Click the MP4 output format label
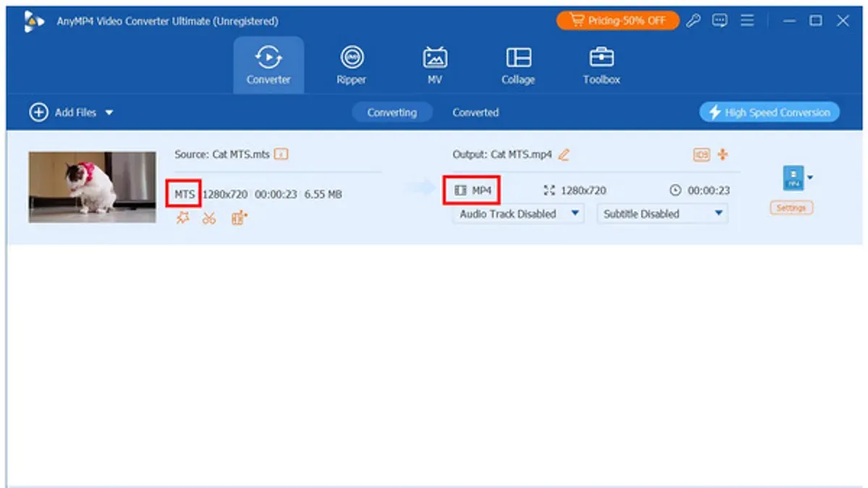868x488 pixels. coord(473,191)
